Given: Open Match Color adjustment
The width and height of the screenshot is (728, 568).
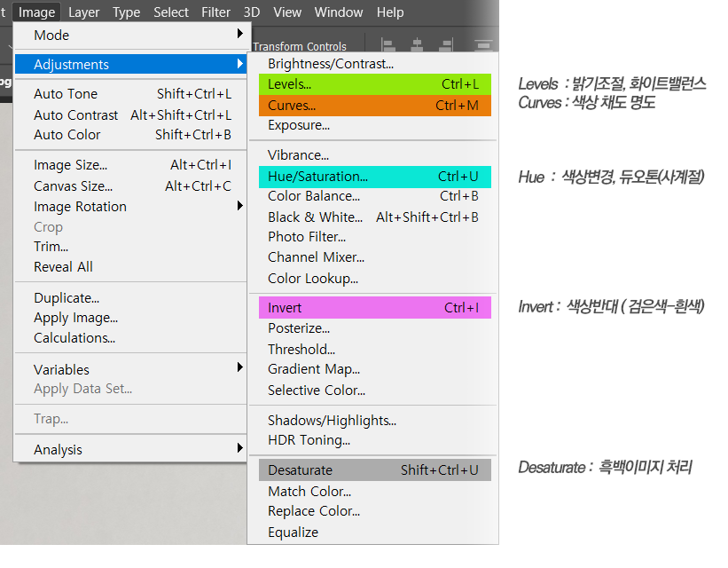Looking at the screenshot, I should coord(375,492).
